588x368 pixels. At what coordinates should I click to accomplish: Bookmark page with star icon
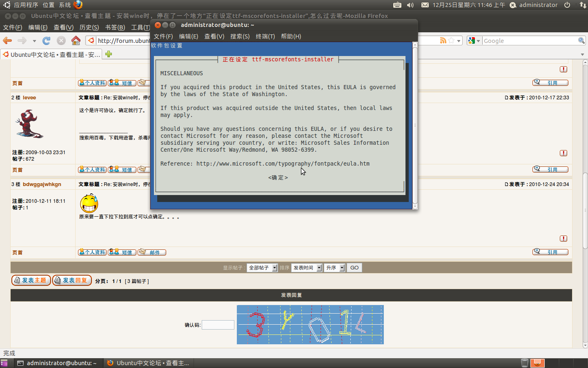[x=451, y=40]
